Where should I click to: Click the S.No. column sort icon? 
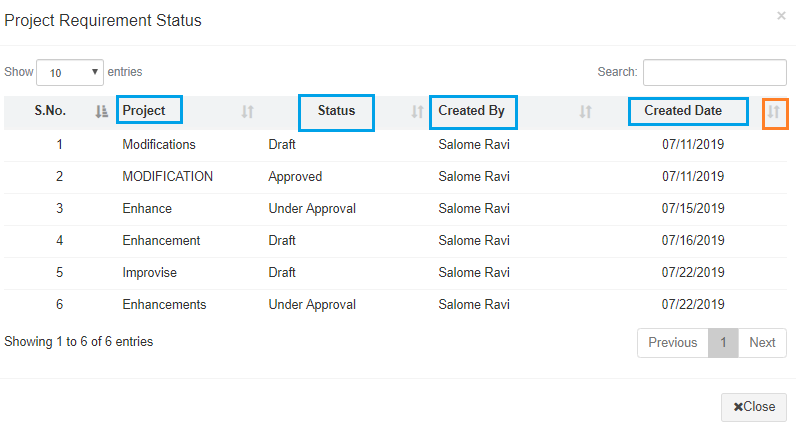pos(101,112)
